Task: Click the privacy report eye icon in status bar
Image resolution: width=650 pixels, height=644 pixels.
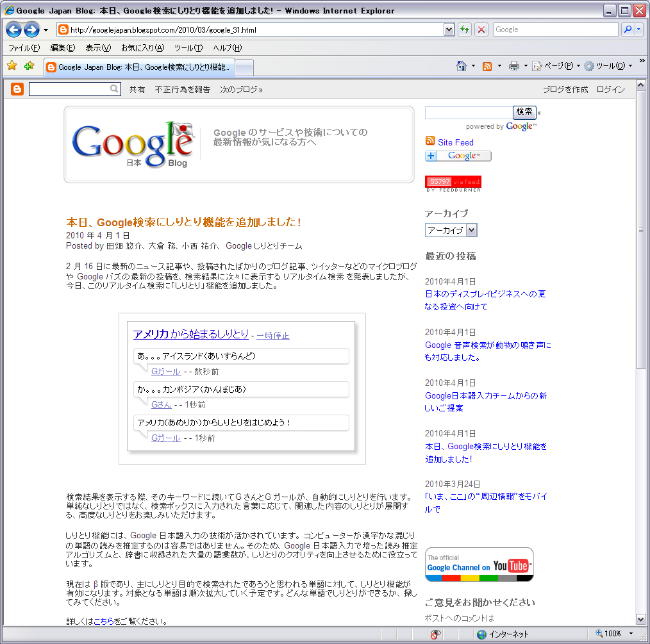Action: click(x=435, y=634)
